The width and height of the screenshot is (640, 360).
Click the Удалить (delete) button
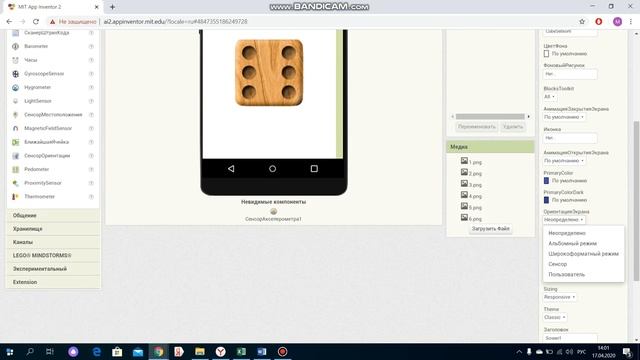point(513,127)
